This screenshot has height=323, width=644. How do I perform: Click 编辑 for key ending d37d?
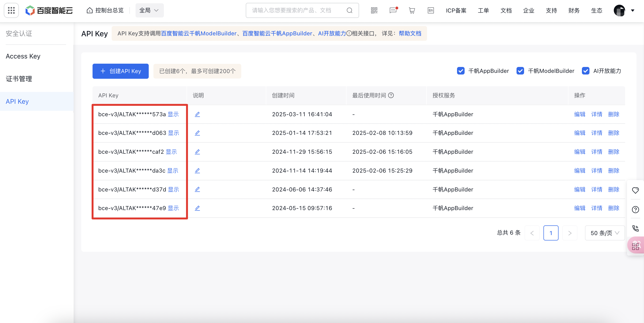580,189
